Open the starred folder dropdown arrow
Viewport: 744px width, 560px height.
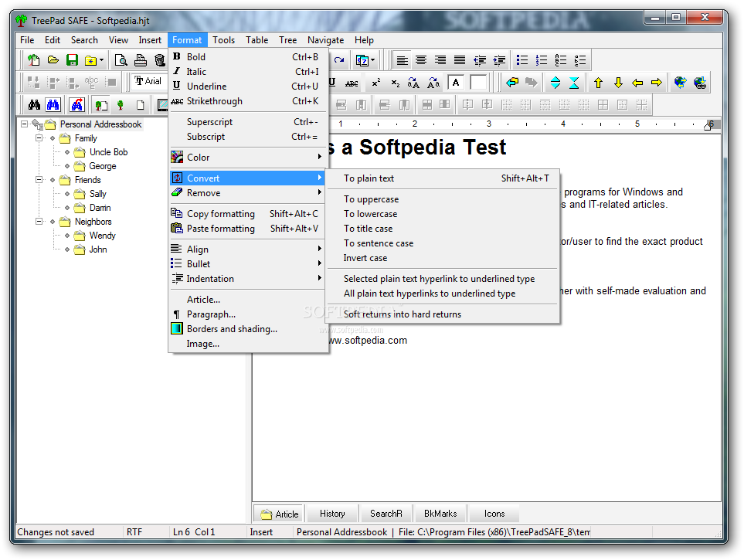101,60
